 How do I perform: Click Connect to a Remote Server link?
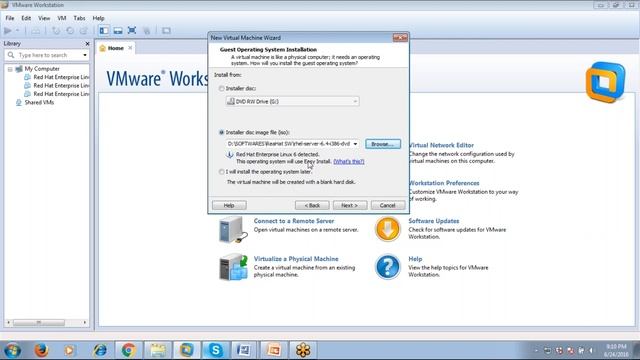click(294, 221)
